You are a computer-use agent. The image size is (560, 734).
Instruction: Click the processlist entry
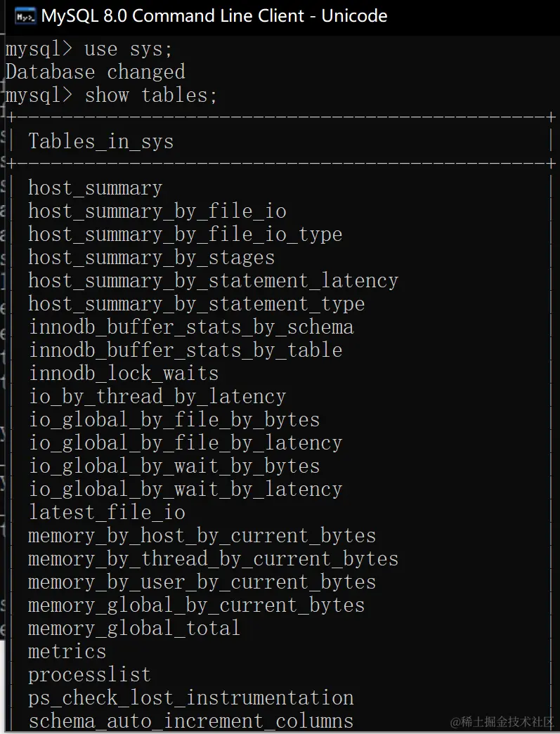[x=90, y=675]
